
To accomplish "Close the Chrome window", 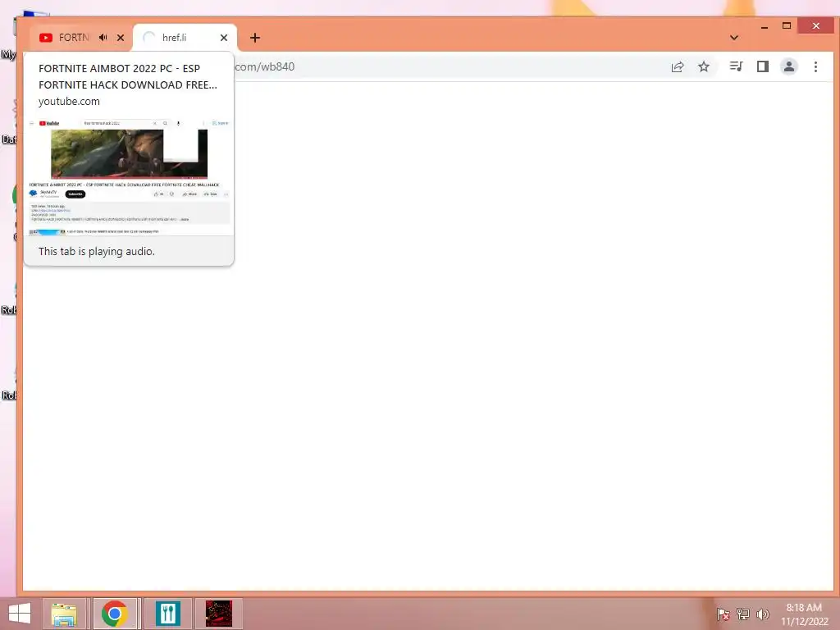I will 816,25.
